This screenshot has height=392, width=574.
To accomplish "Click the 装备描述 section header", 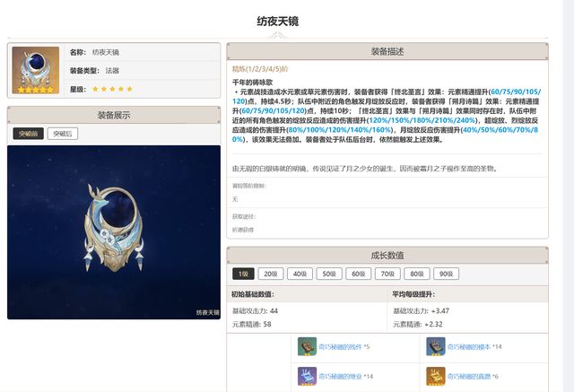I will (x=387, y=52).
